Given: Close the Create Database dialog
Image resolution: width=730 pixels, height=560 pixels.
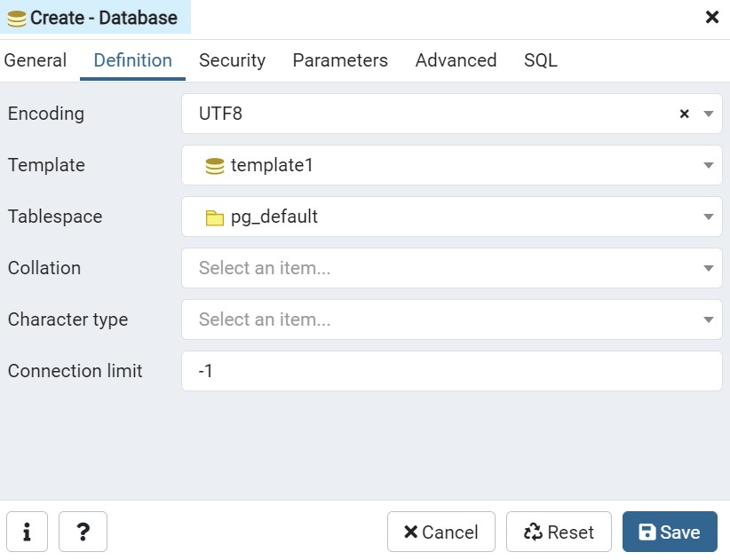Looking at the screenshot, I should tap(711, 18).
